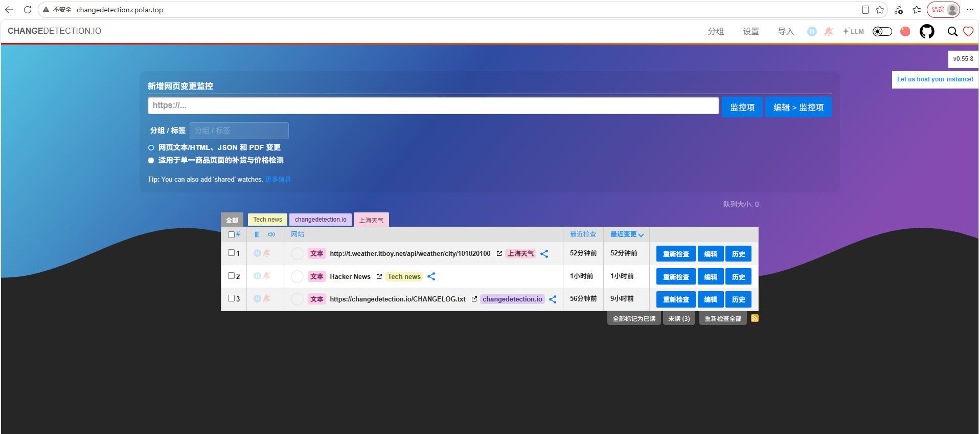Open the browser three-dot menu
The height and width of the screenshot is (434, 980).
pyautogui.click(x=970, y=10)
